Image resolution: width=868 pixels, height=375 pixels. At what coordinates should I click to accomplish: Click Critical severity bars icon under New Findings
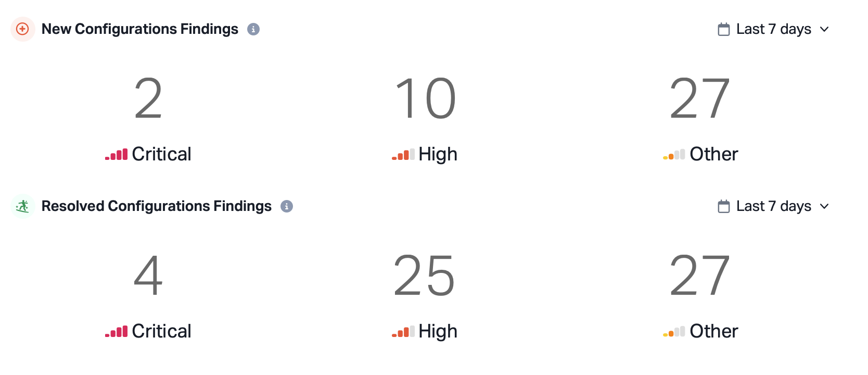coord(116,155)
